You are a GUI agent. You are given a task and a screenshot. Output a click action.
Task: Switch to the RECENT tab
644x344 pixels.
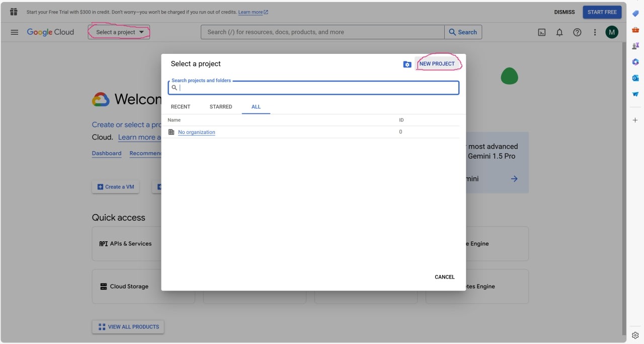[181, 107]
